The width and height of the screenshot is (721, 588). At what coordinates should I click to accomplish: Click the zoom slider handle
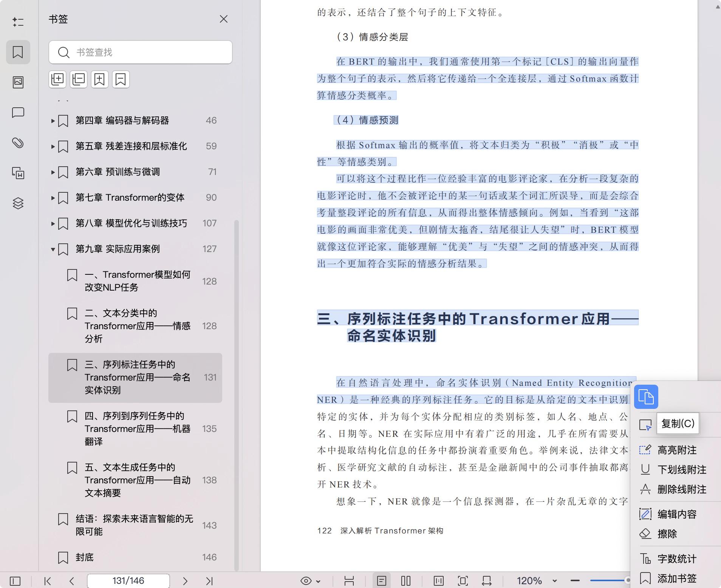(628, 580)
